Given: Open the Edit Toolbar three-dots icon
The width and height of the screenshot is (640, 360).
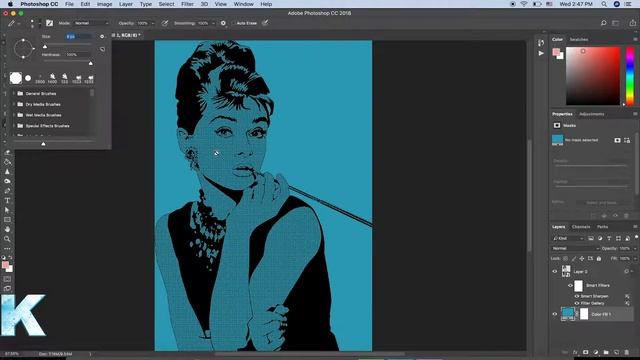Looking at the screenshot, I should pos(7,249).
